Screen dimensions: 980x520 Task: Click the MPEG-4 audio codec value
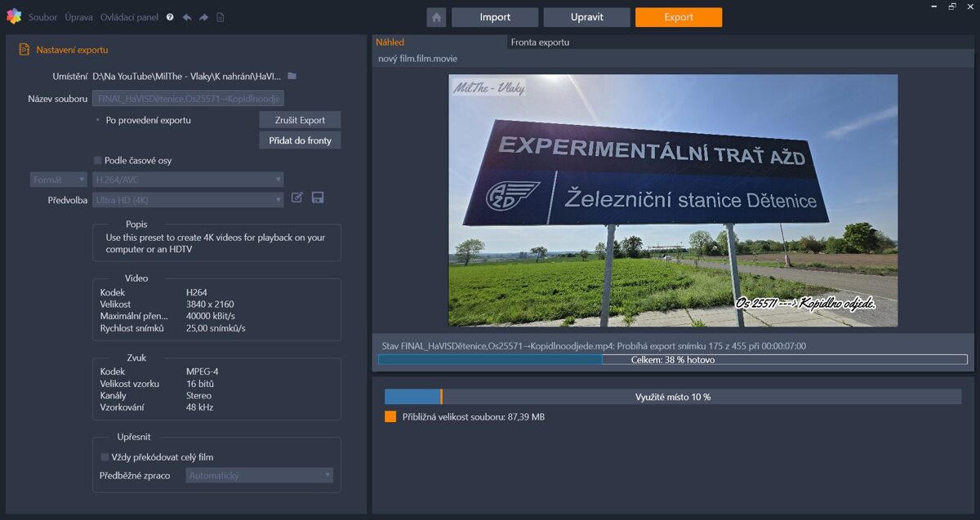click(202, 371)
